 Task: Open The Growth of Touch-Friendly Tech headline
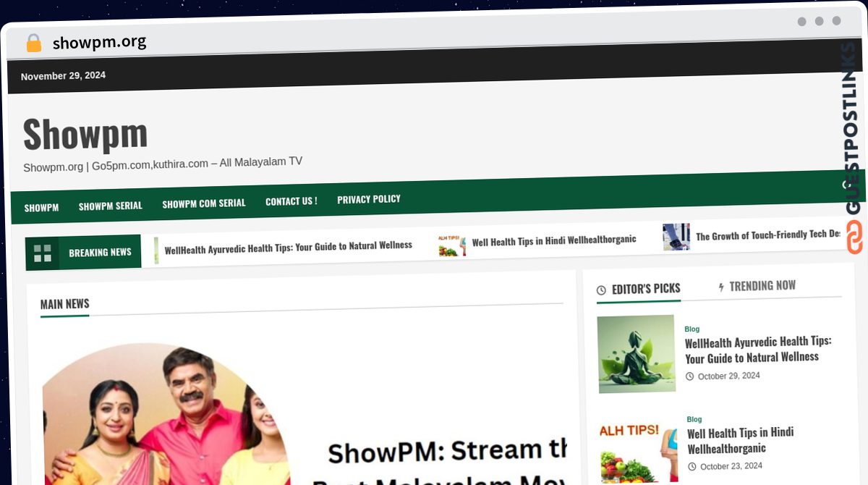point(768,235)
